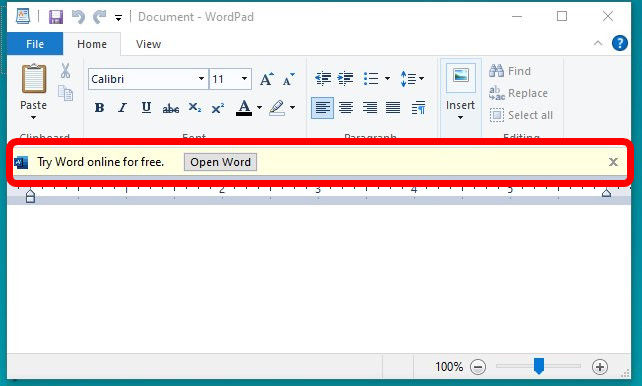Apply Strikethrough formatting
Viewport: 642px width, 386px height.
(171, 108)
